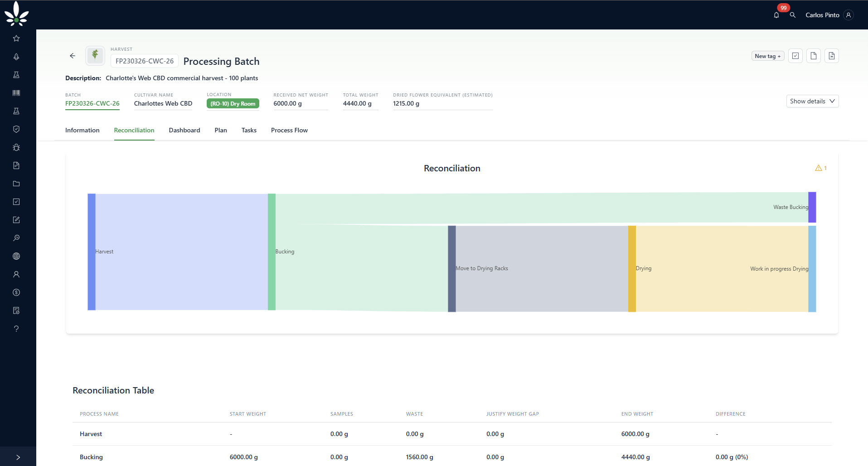Click the Dried Flower Equivalent 1215.00 g
The width and height of the screenshot is (868, 466).
point(406,103)
